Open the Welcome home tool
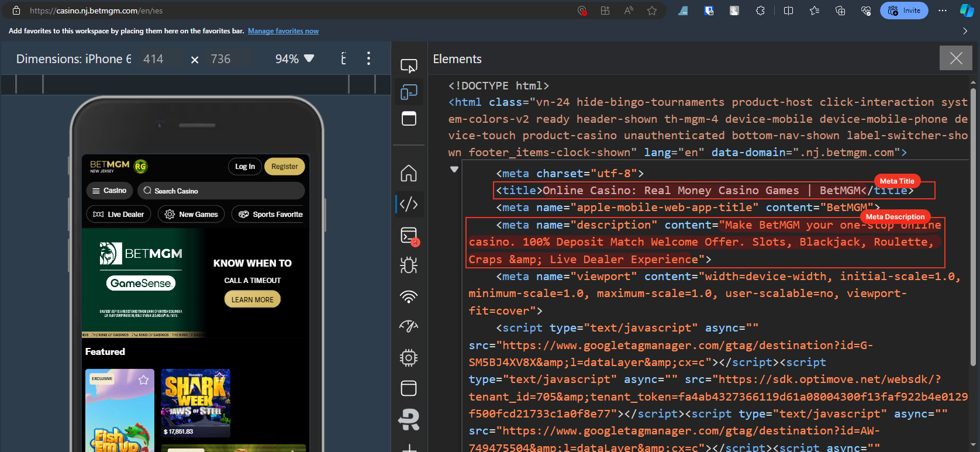The height and width of the screenshot is (452, 980). [x=409, y=174]
